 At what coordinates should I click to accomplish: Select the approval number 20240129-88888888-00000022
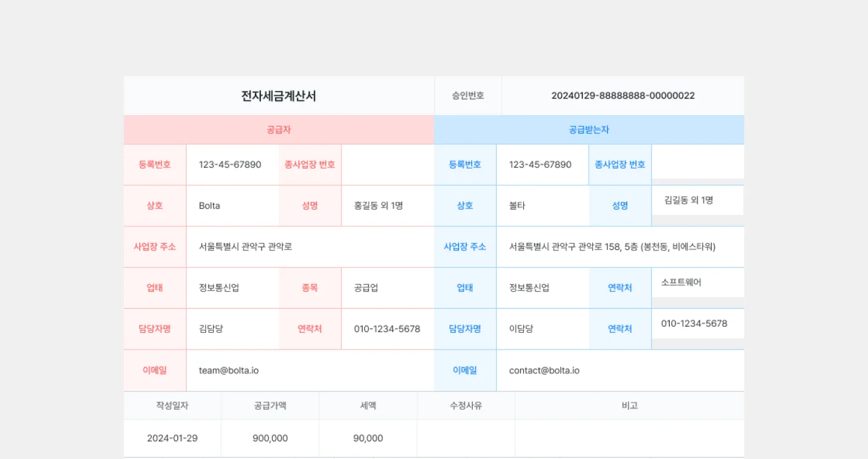point(622,95)
